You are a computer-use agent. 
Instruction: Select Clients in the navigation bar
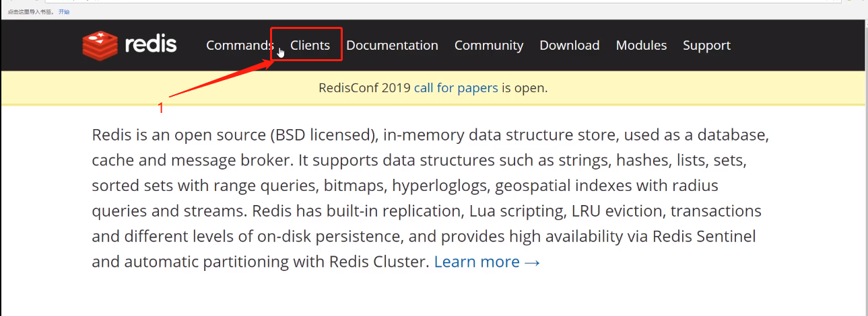click(310, 45)
